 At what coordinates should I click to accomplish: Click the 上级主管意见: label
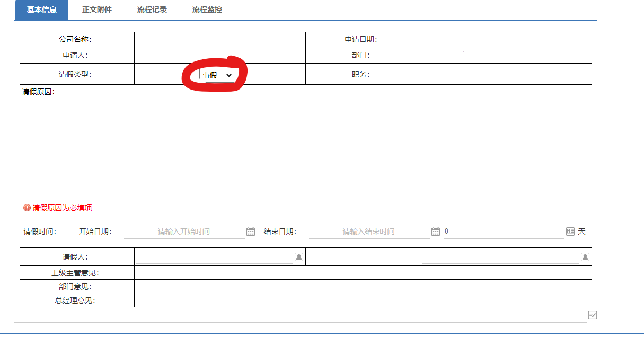[75, 273]
